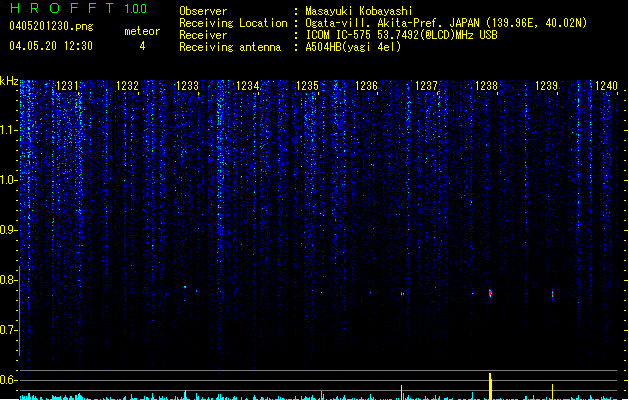The image size is (629, 400).
Task: Click the meteor echo spot before 1237
Action: [402, 294]
